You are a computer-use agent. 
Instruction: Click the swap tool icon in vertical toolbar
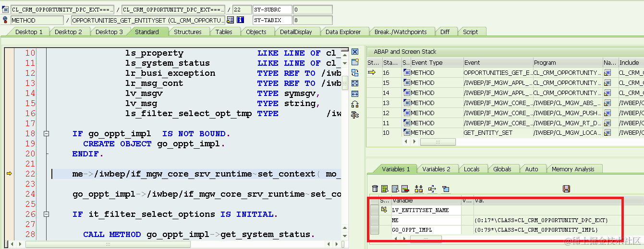point(355,73)
